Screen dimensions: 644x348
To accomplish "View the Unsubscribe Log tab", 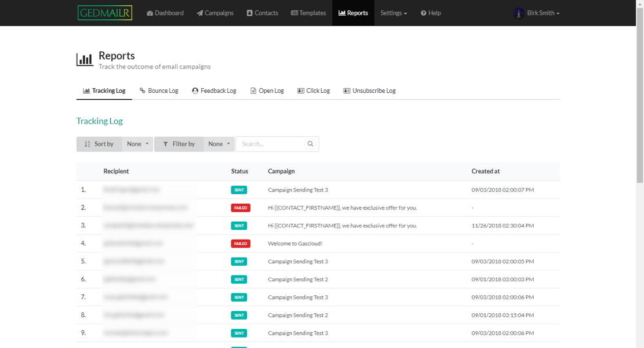I will tap(370, 90).
